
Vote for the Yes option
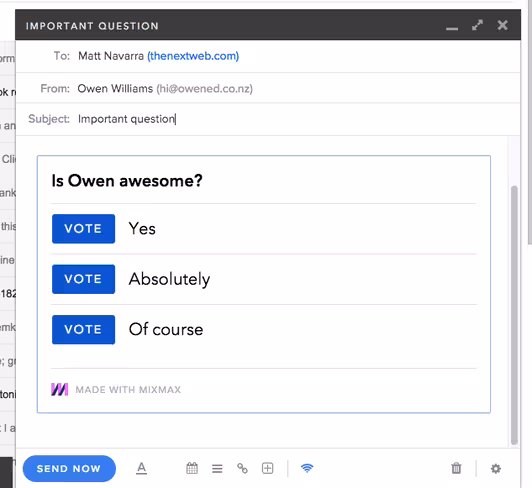(x=83, y=229)
